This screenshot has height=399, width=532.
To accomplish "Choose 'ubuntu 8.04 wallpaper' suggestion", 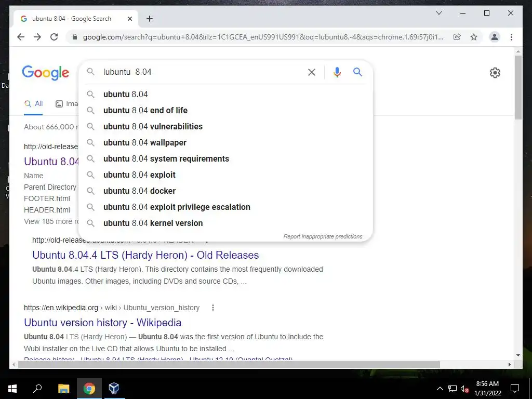I will 225,142.
